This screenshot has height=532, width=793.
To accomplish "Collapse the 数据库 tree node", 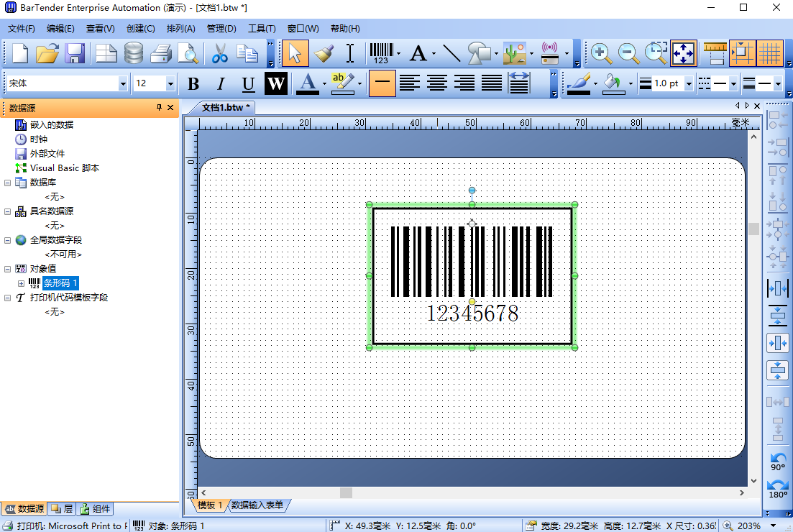I will coord(8,183).
